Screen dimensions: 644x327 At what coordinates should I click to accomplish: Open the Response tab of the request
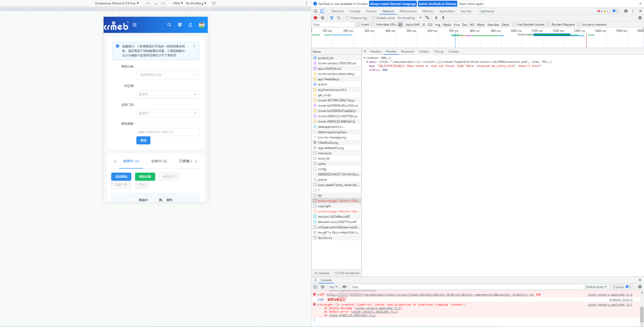[x=407, y=51]
